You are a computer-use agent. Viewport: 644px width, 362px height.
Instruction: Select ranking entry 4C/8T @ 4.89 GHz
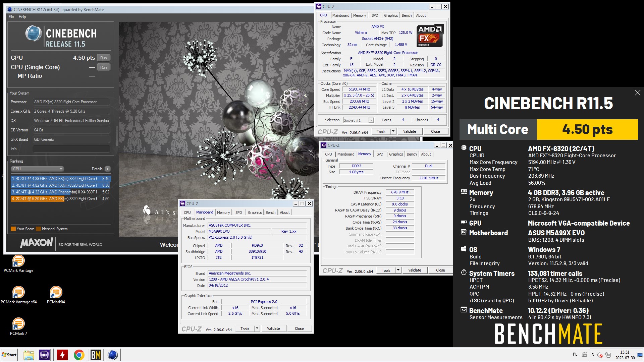(x=61, y=179)
